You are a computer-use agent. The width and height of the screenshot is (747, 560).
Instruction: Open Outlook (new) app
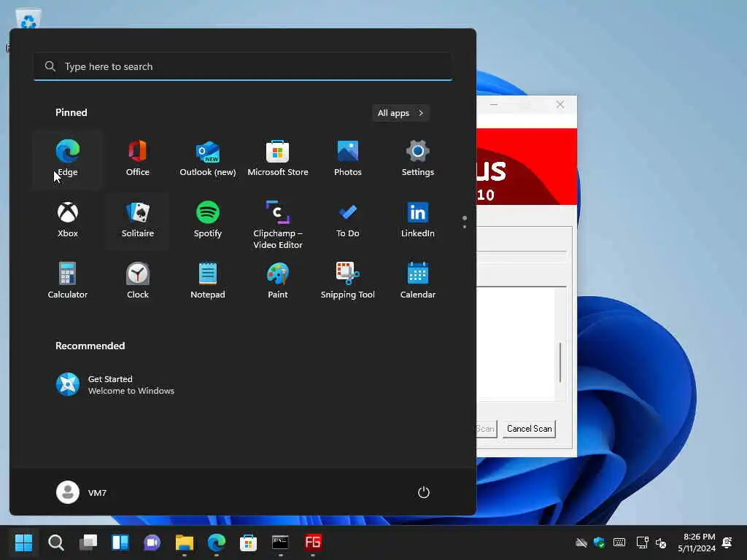[x=208, y=159]
